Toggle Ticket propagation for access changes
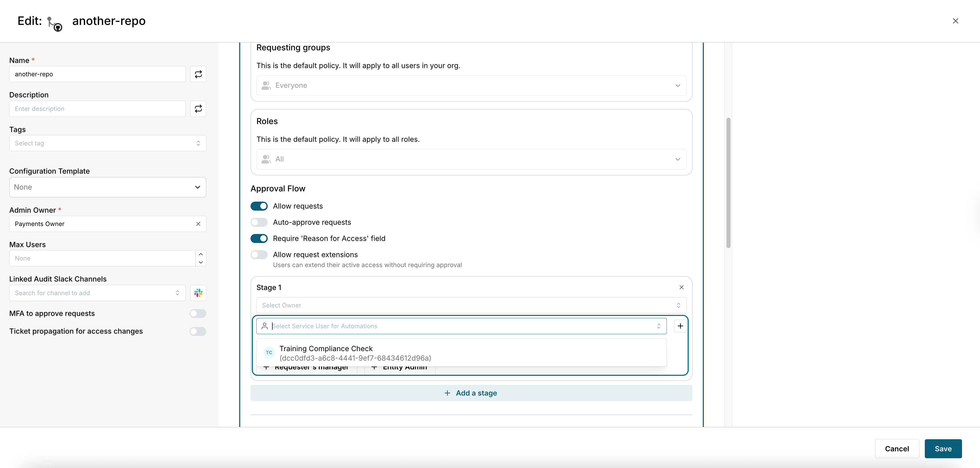This screenshot has width=980, height=468. [198, 331]
